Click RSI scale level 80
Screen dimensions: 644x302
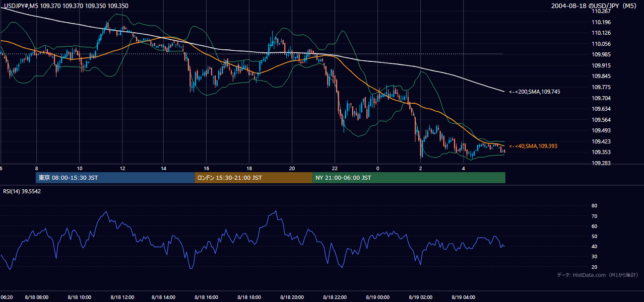tap(595, 206)
